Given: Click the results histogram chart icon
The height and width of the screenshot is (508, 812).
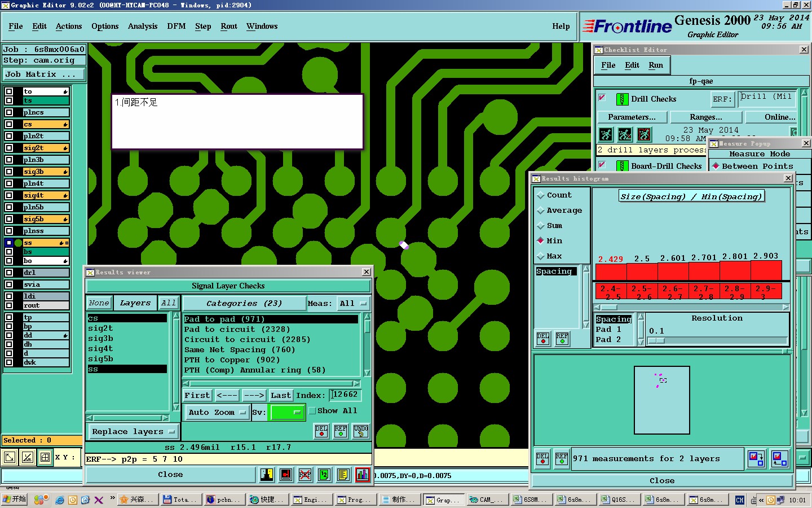Looking at the screenshot, I should click(x=362, y=475).
